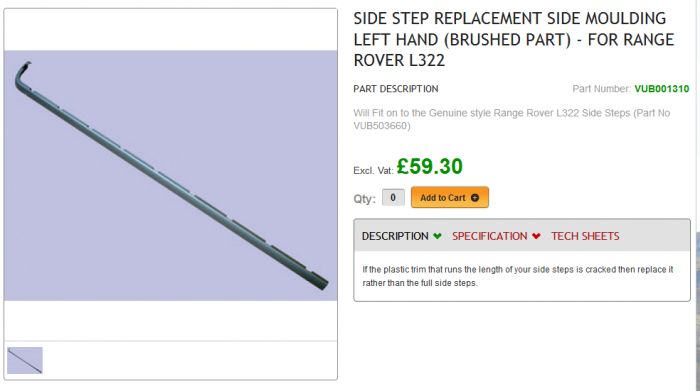The height and width of the screenshot is (391, 700).
Task: Switch to the SPECIFICATION tab
Action: (490, 236)
